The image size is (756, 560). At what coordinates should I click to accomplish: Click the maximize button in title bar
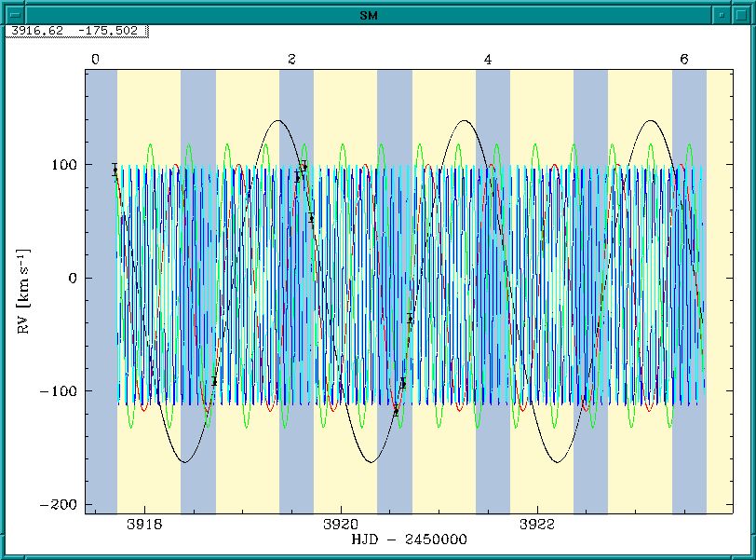point(742,15)
